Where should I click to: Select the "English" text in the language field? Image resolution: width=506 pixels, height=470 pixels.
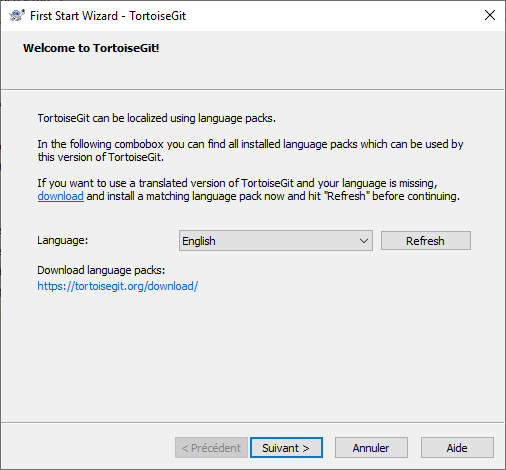point(199,241)
